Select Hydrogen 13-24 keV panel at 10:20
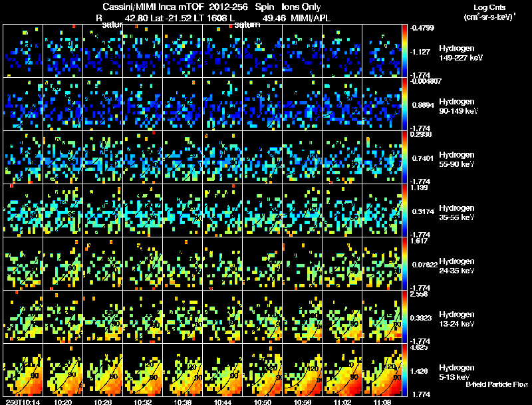The image size is (532, 405). click(63, 317)
